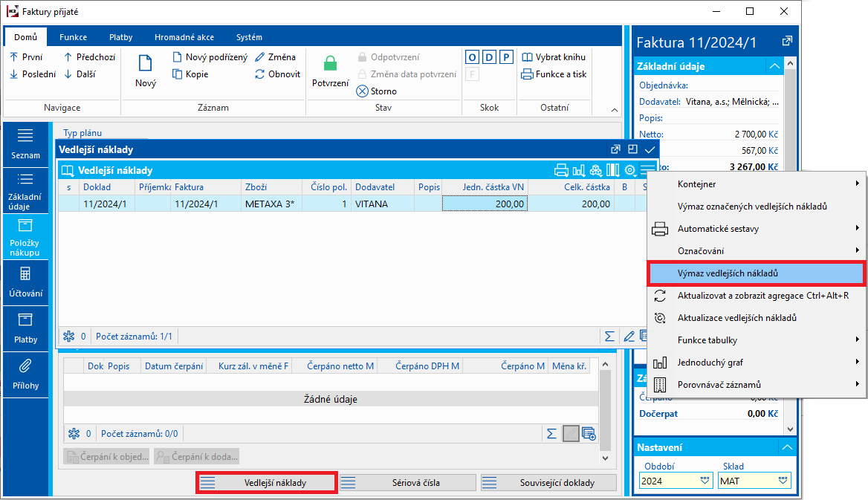This screenshot has width=868, height=500.
Task: Open the Přílohy attachments section
Action: [25, 374]
